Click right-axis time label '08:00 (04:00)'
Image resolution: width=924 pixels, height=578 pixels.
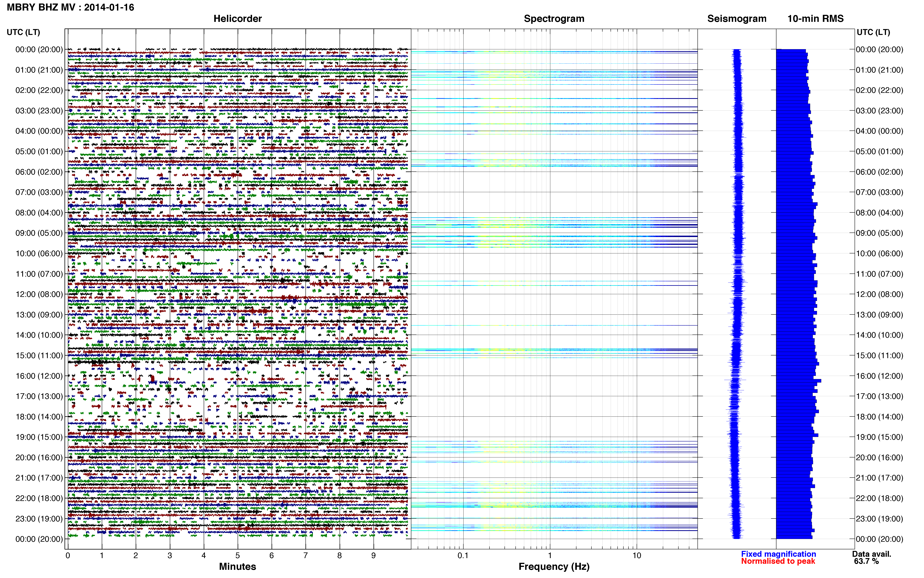(880, 213)
